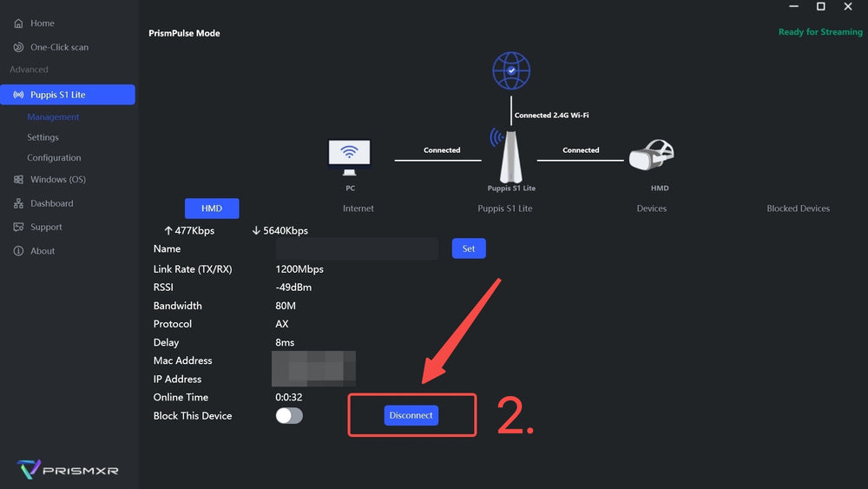Toggle the Block This Device switch

point(289,416)
